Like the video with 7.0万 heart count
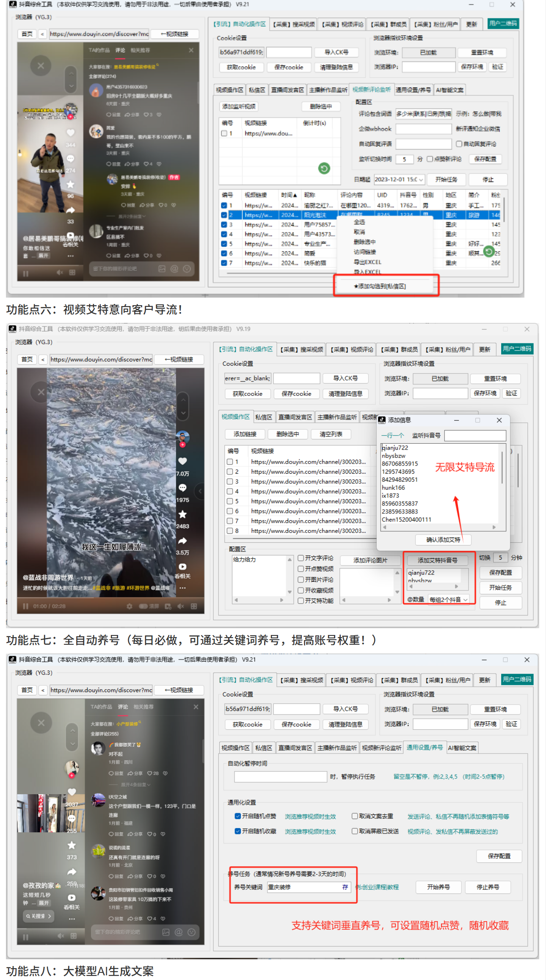Screen dimensions: 546x980 tap(182, 461)
